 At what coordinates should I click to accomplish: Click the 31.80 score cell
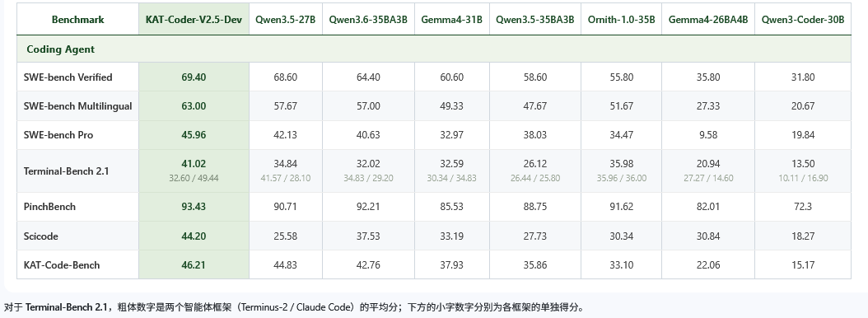tap(803, 77)
